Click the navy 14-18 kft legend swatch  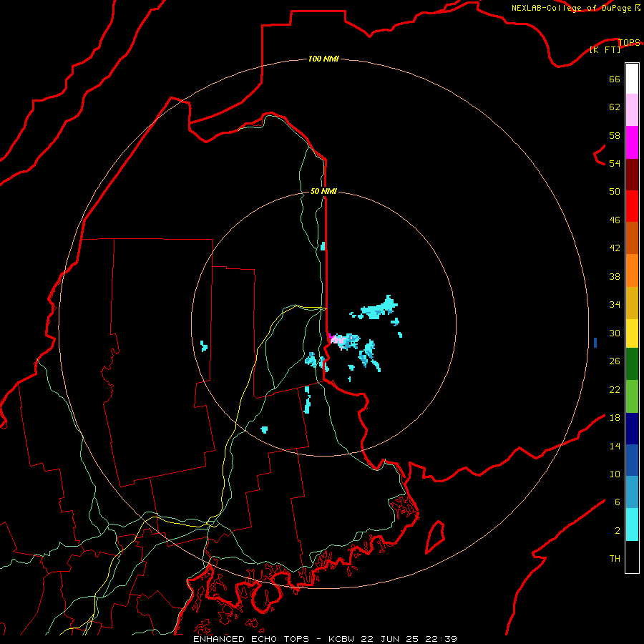(x=632, y=429)
